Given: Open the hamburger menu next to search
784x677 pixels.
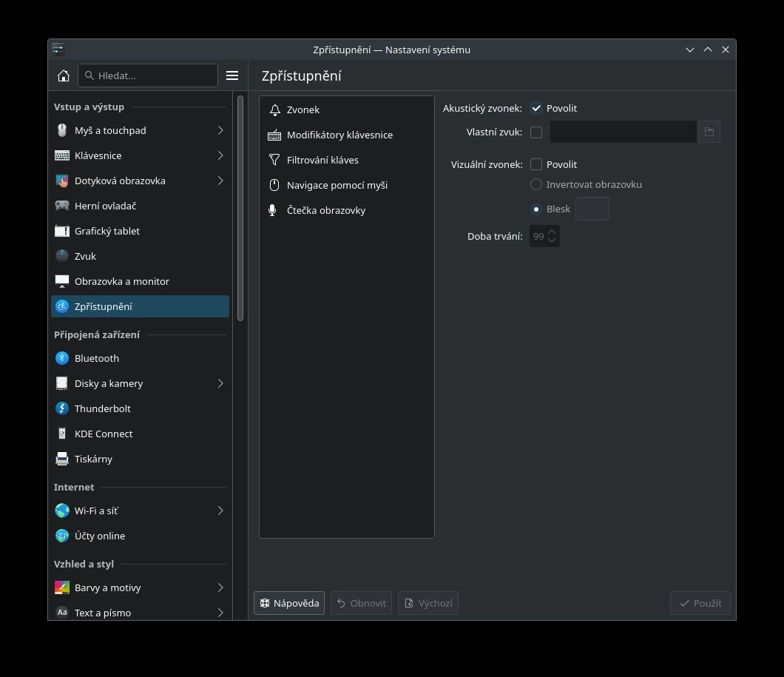Looking at the screenshot, I should coord(232,75).
